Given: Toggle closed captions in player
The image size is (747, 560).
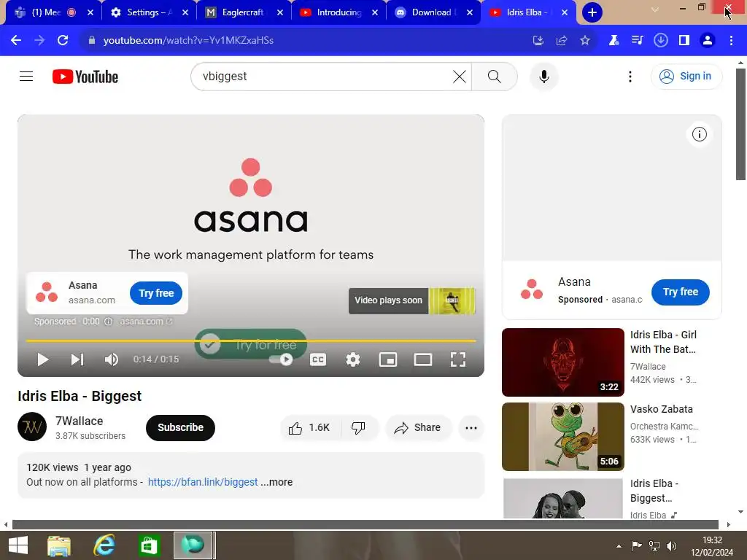Looking at the screenshot, I should 318,359.
